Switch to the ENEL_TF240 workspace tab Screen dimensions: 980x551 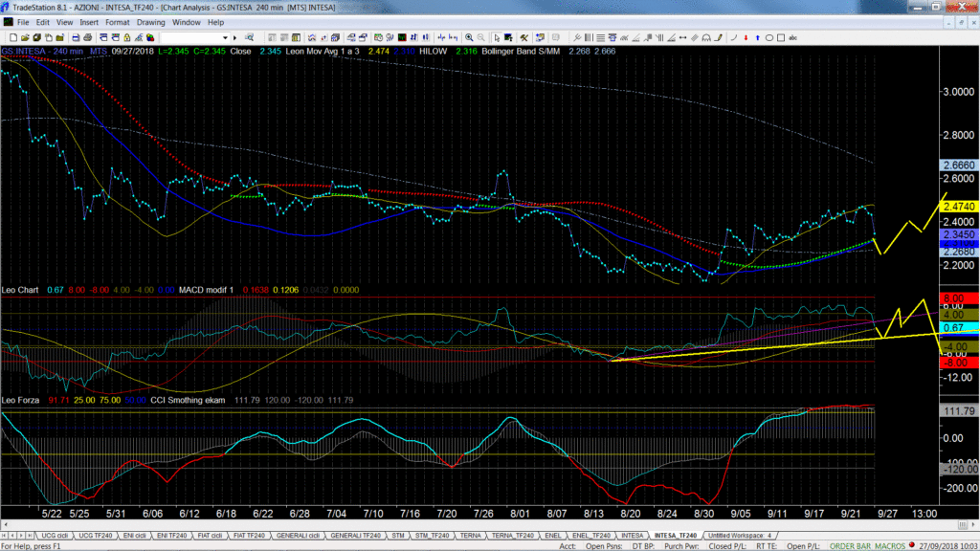click(590, 536)
